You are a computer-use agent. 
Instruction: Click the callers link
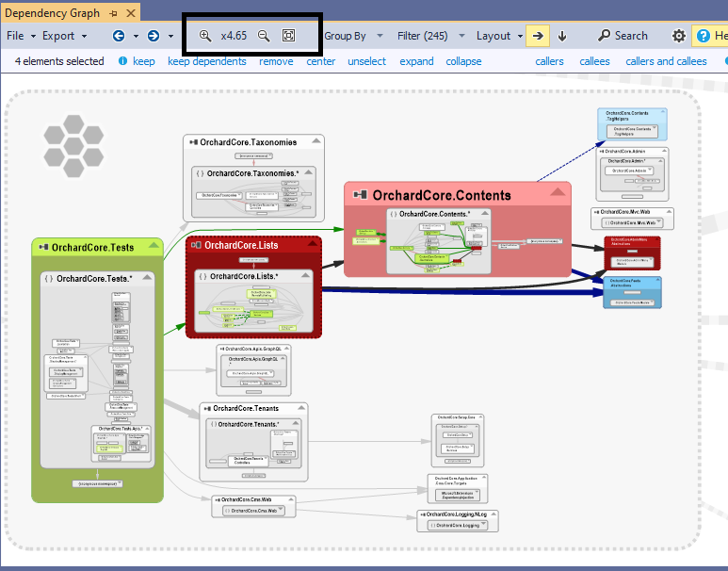[x=549, y=61]
